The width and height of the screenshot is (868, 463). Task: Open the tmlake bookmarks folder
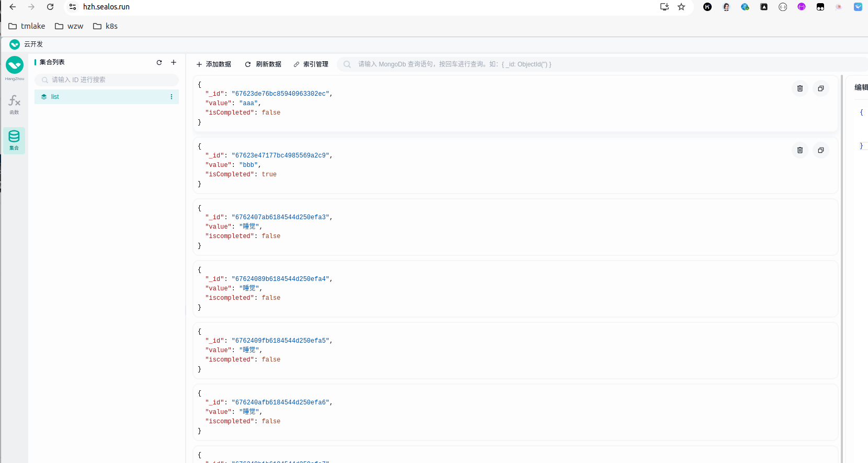tap(27, 26)
